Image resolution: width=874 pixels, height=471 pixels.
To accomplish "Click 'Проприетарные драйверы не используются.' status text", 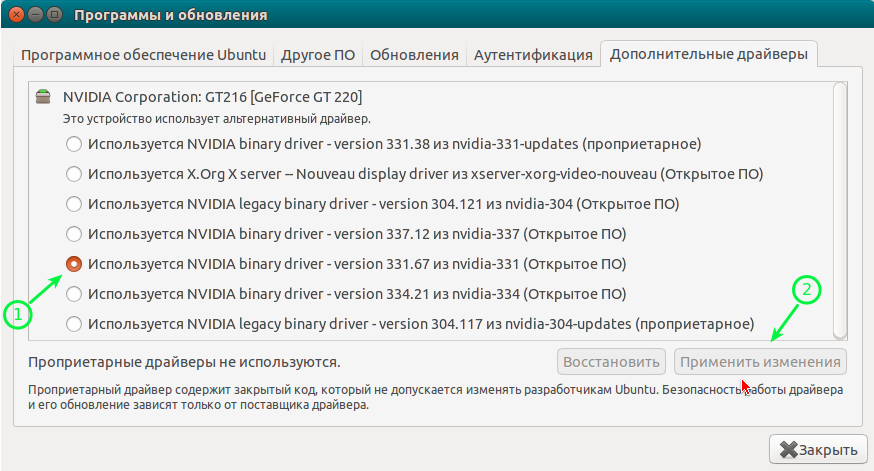I will point(184,362).
